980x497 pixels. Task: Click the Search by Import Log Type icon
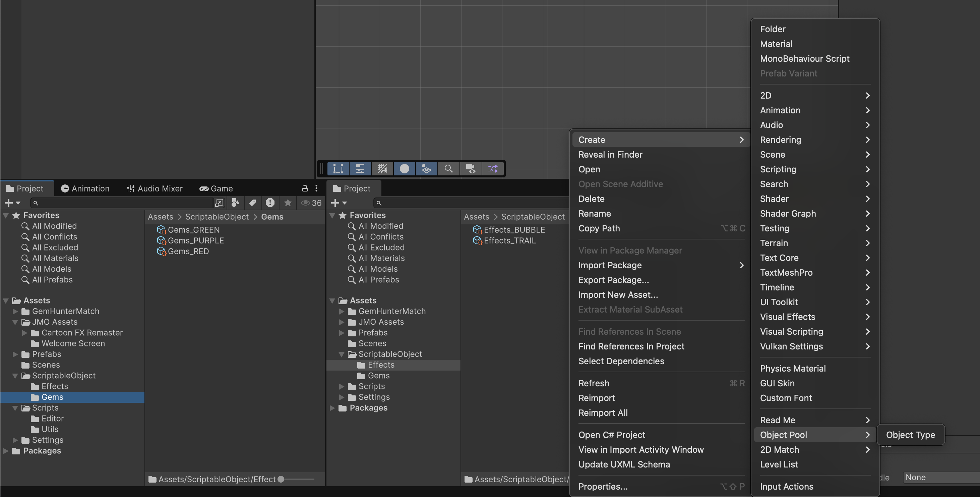pyautogui.click(x=270, y=203)
